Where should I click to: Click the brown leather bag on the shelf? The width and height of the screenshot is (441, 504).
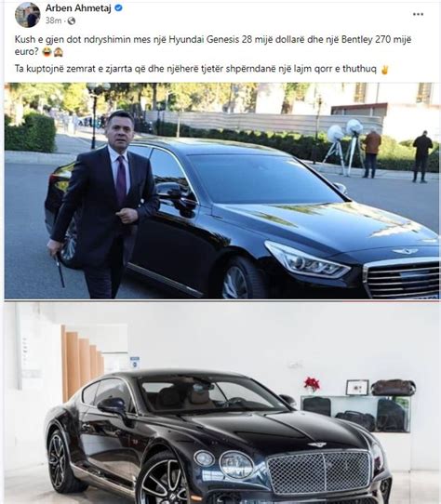pyautogui.click(x=393, y=388)
